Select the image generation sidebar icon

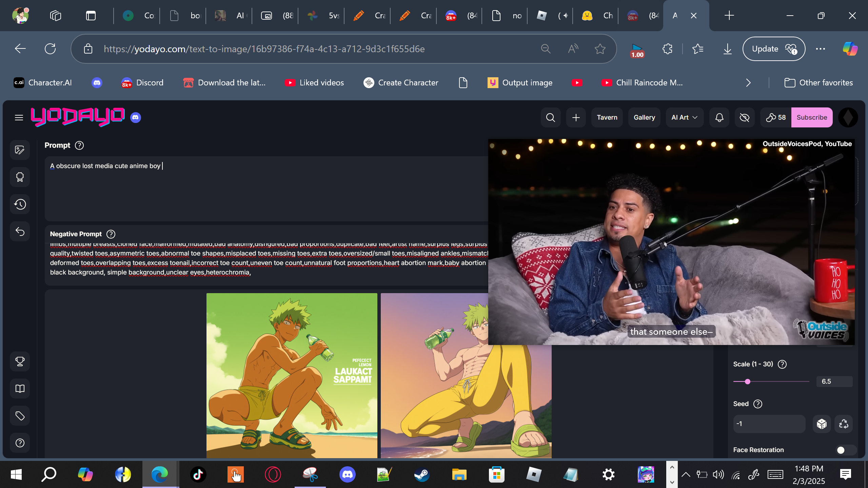tap(20, 150)
